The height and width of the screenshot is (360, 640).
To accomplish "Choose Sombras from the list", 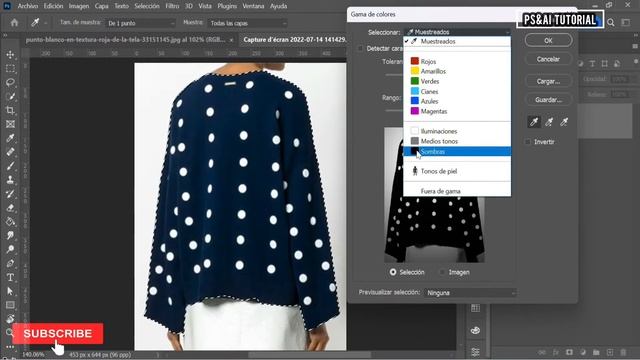I will click(457, 151).
